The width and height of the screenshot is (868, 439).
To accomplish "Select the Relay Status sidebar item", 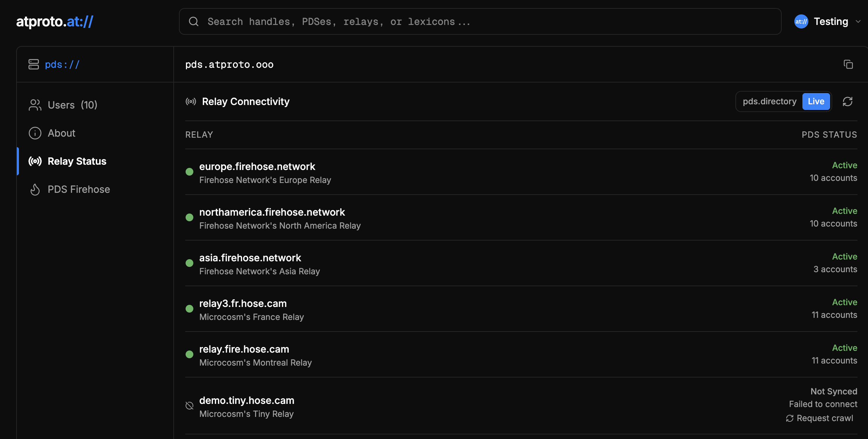I will (77, 161).
